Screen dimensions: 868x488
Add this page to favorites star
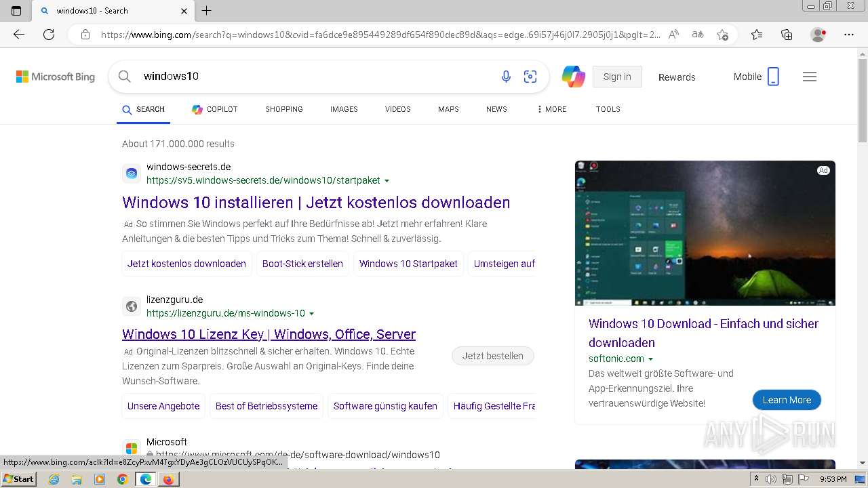[722, 35]
